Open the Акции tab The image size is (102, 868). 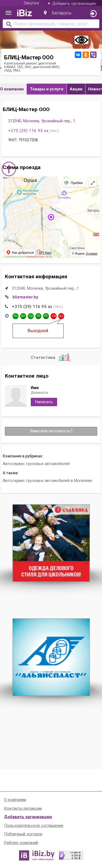click(76, 89)
